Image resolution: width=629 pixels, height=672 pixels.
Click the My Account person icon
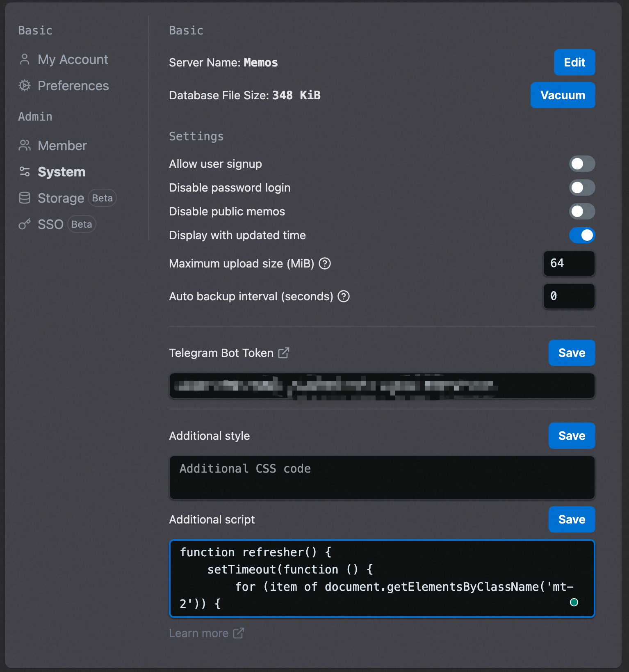pos(25,59)
